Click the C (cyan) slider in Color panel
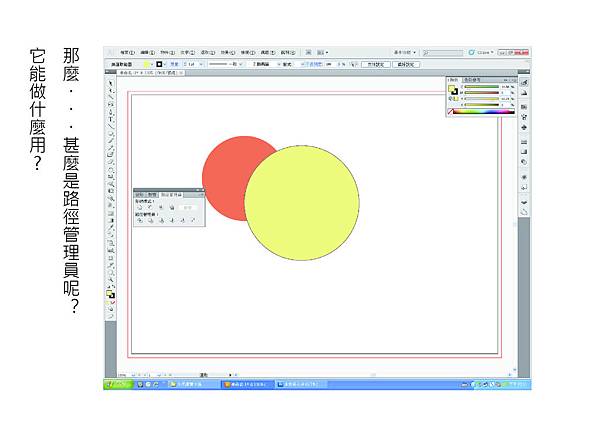Screen dimensions: 600x427 click(481, 87)
